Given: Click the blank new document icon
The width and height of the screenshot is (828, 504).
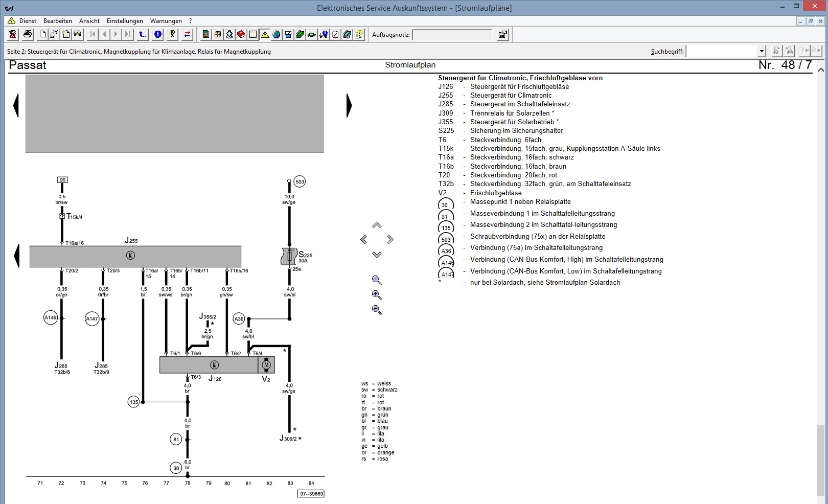Looking at the screenshot, I should pos(42,34).
